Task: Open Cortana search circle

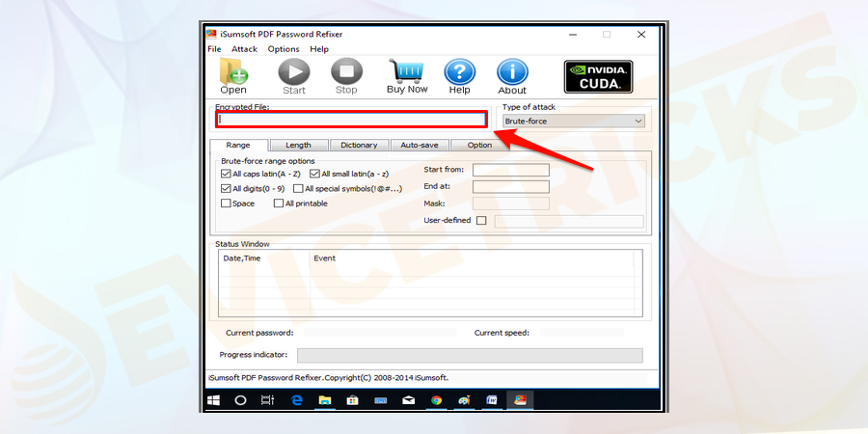Action: click(x=240, y=400)
